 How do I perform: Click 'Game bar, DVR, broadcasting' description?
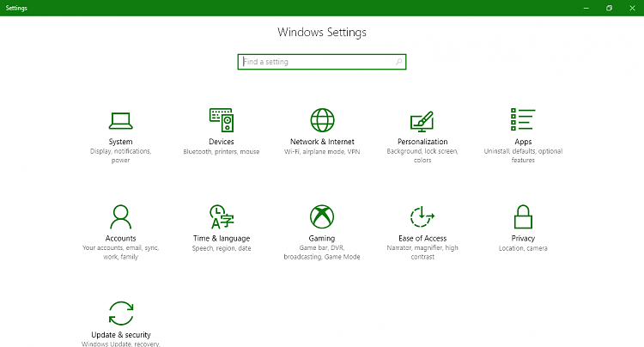[322, 253]
